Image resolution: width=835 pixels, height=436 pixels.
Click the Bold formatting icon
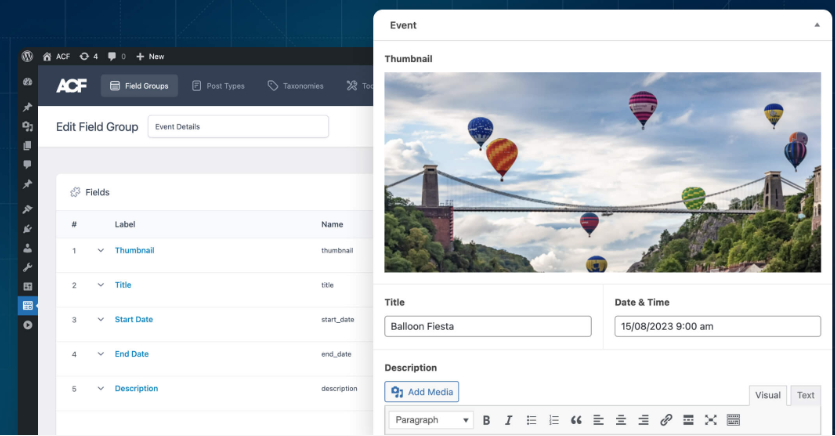[487, 420]
